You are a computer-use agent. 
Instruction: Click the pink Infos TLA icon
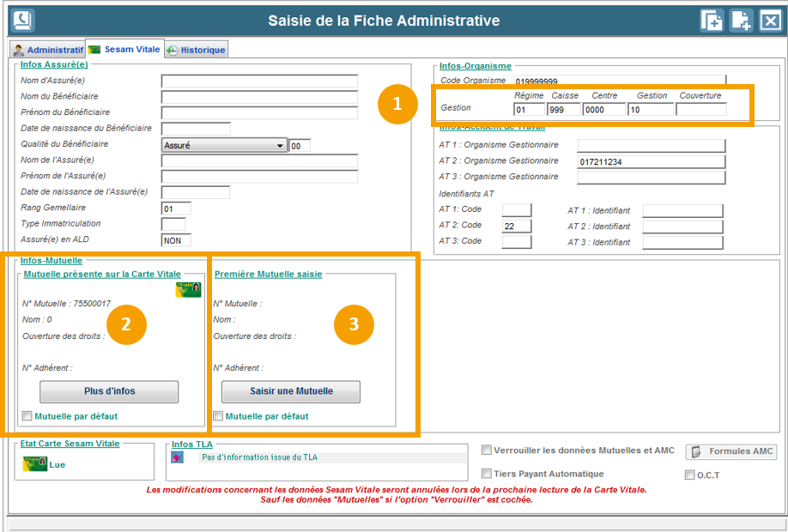tap(178, 457)
